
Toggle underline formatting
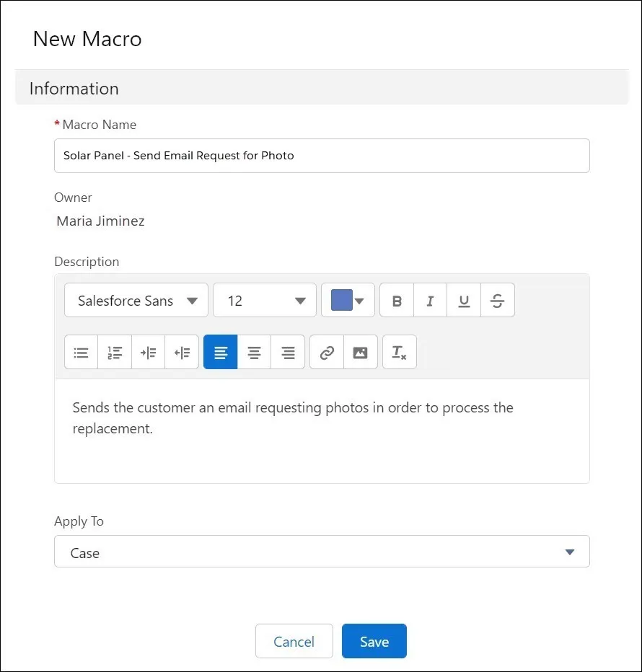point(464,301)
